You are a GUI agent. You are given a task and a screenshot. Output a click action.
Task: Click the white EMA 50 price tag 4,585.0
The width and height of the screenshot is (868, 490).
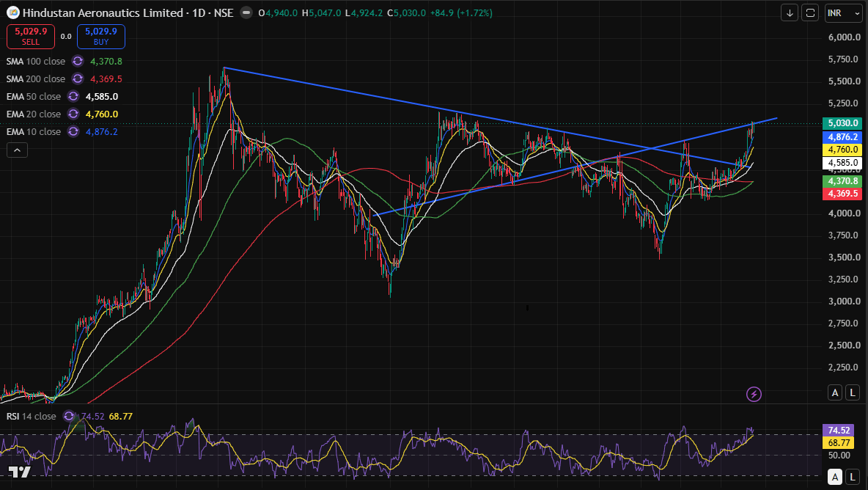tap(842, 163)
